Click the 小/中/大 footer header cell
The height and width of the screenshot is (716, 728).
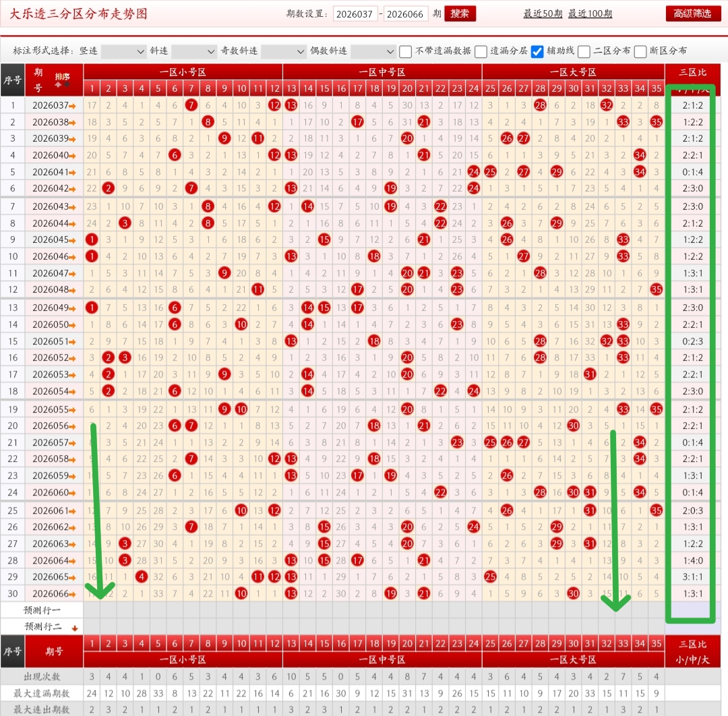pyautogui.click(x=693, y=660)
